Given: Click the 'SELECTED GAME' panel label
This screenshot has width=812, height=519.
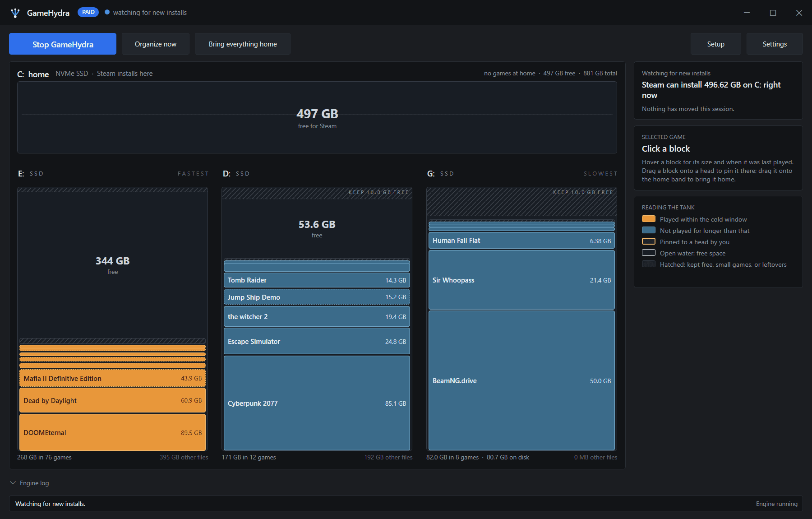Looking at the screenshot, I should click(664, 137).
